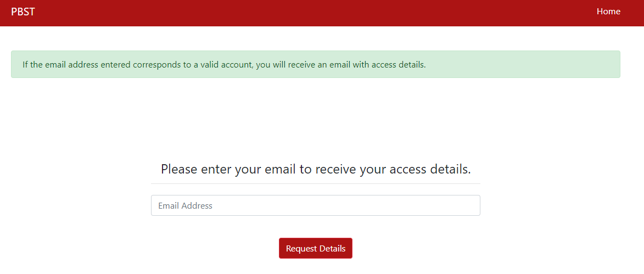Select the Home item in top navbar

[608, 12]
